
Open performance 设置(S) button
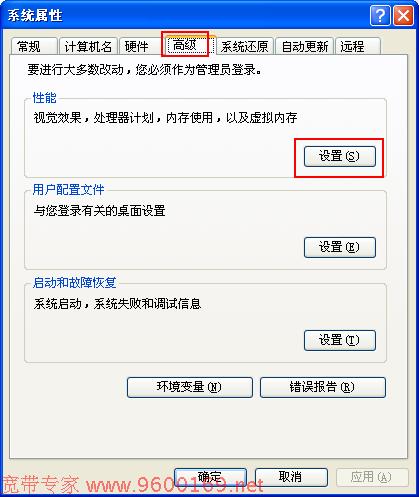(x=340, y=156)
